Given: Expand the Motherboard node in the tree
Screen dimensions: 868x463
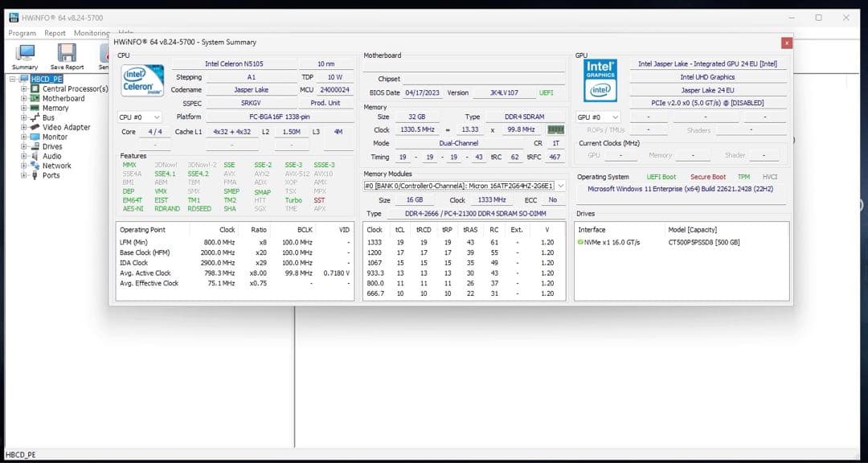Looking at the screenshot, I should tap(24, 98).
